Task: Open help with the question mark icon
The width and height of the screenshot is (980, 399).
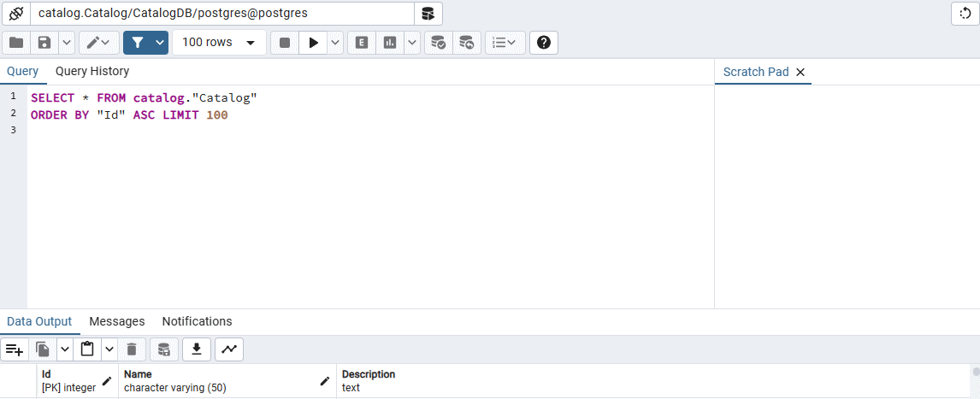Action: [x=544, y=43]
